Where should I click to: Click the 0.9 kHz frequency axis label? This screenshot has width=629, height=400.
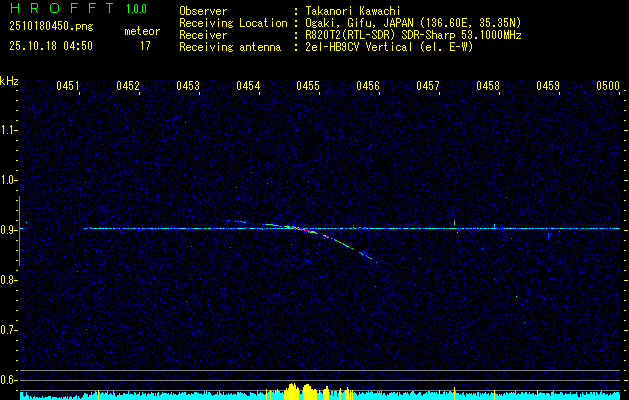pyautogui.click(x=9, y=230)
